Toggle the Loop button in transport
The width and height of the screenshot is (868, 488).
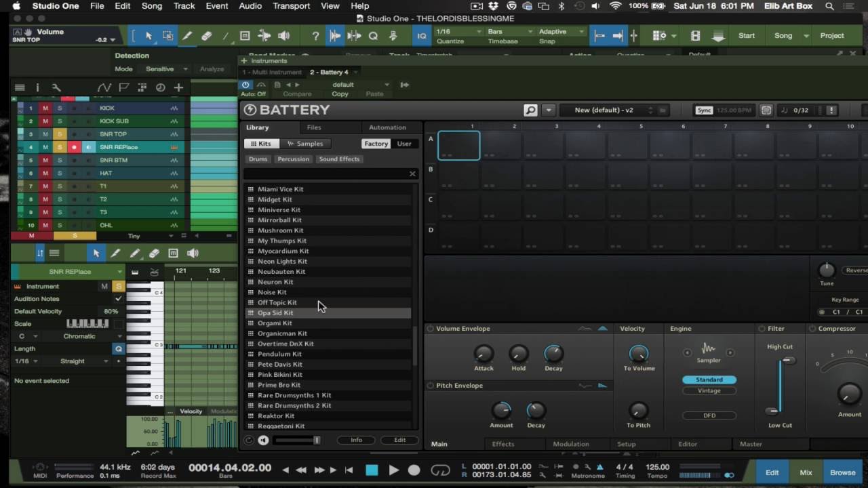440,470
